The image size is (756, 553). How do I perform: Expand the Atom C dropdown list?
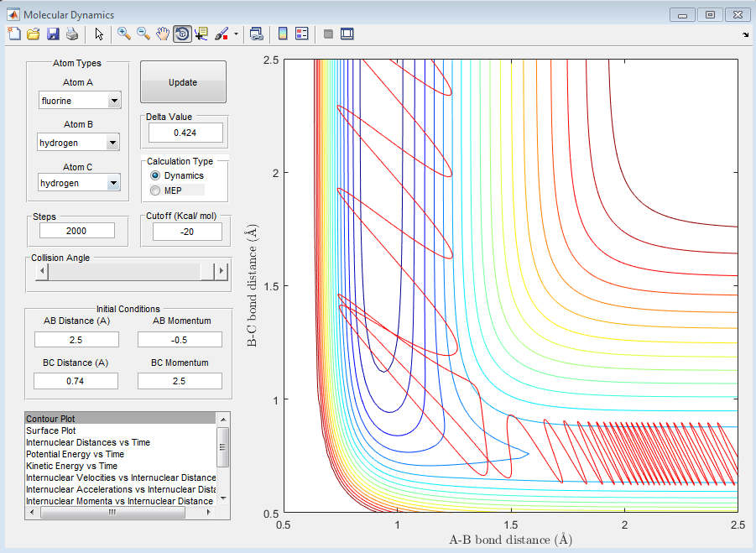(114, 183)
